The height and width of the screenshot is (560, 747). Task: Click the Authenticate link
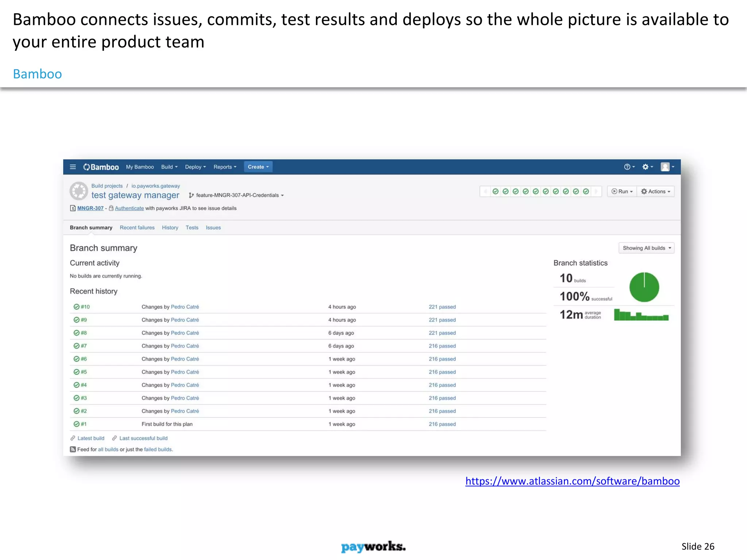129,208
